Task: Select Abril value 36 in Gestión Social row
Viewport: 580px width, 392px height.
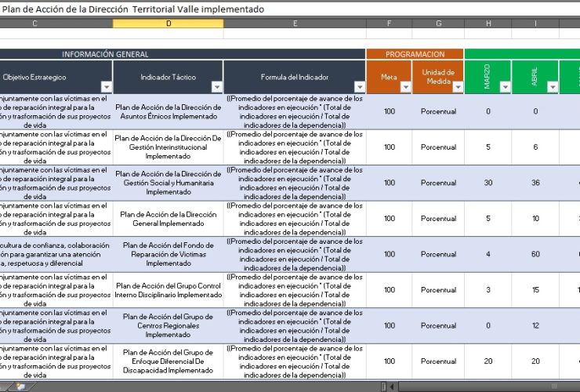Action: pyautogui.click(x=535, y=183)
